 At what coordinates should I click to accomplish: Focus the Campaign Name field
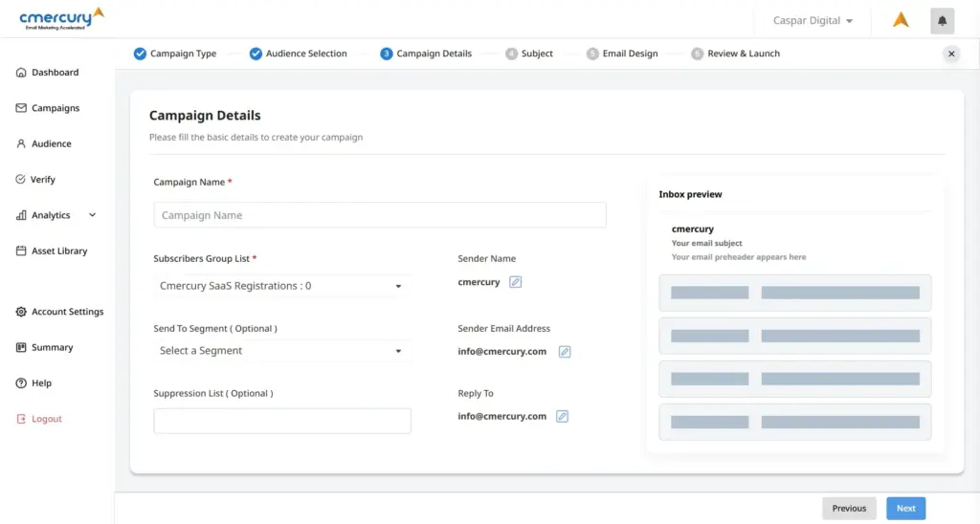click(380, 215)
